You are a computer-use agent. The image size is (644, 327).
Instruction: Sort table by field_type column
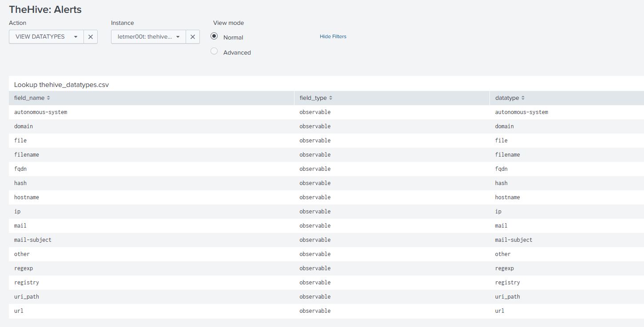coord(316,98)
